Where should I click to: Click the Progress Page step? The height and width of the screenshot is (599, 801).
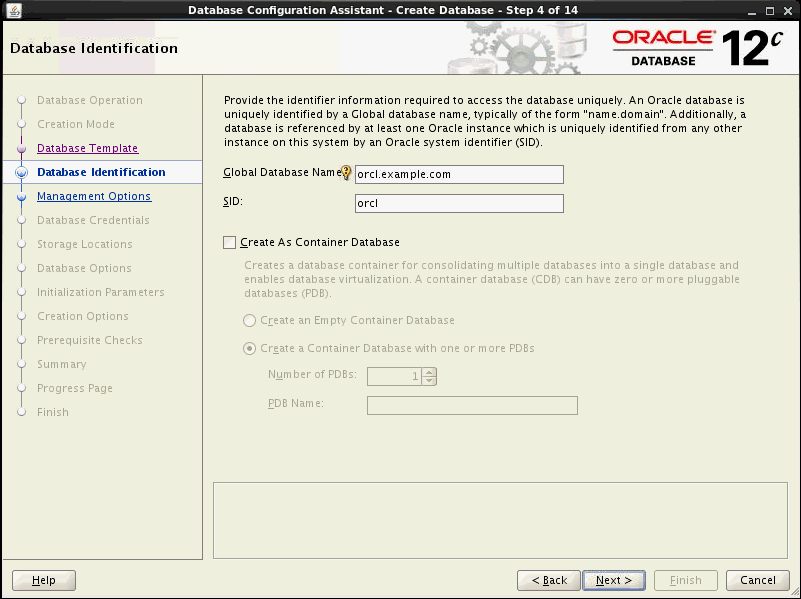pos(75,388)
